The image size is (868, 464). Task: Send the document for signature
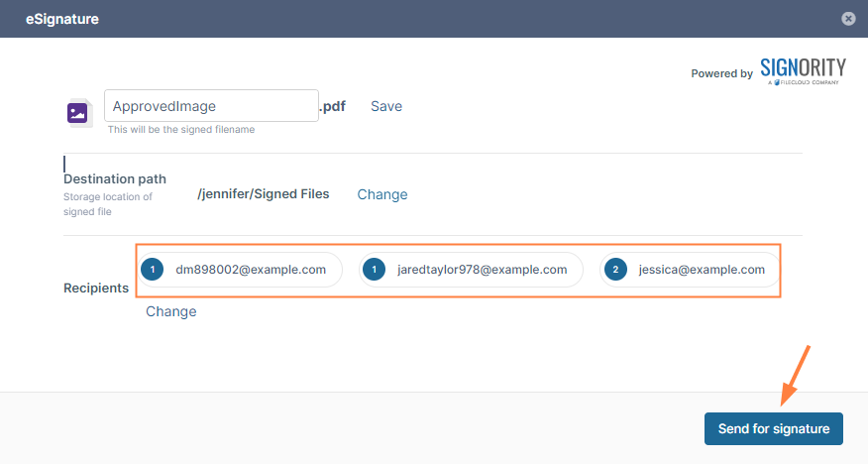(x=773, y=429)
